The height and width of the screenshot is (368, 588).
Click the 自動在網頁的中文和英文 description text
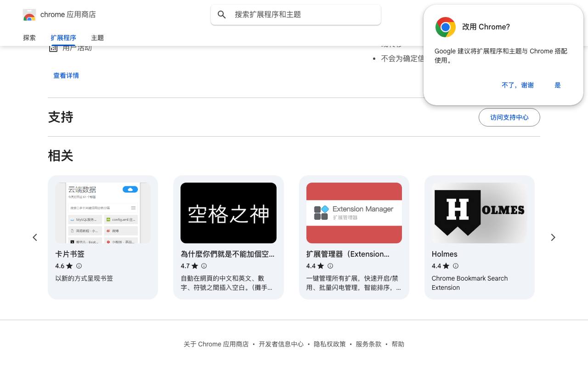pyautogui.click(x=226, y=283)
